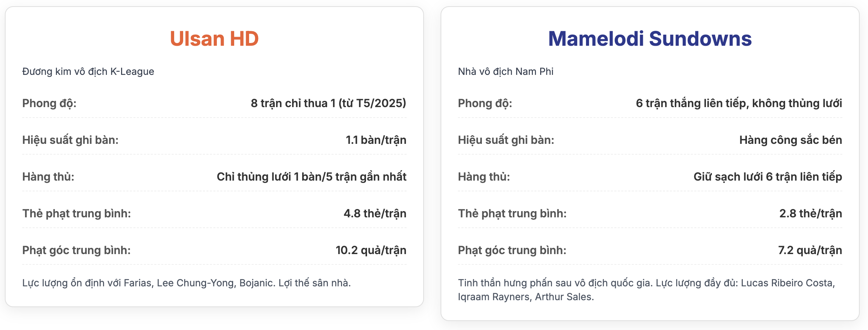Click Ulsan's '4.8 thẻ/trận' card average
This screenshot has height=330, width=868.
(375, 214)
